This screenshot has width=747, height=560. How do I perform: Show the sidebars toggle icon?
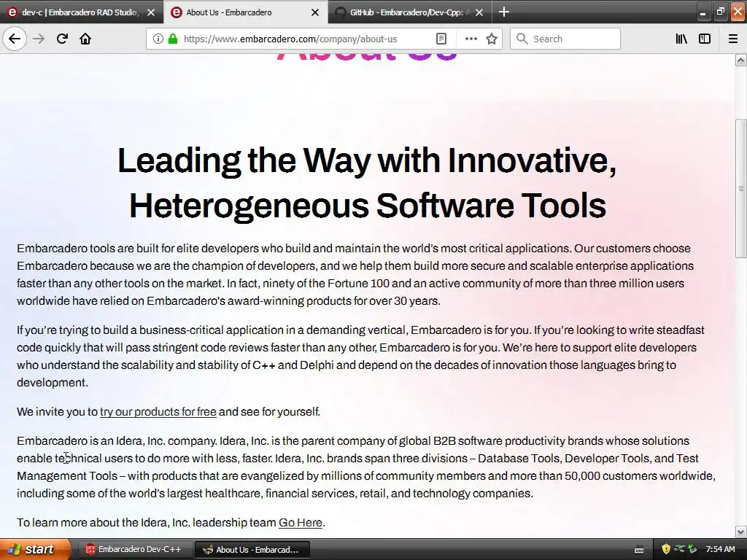[705, 39]
